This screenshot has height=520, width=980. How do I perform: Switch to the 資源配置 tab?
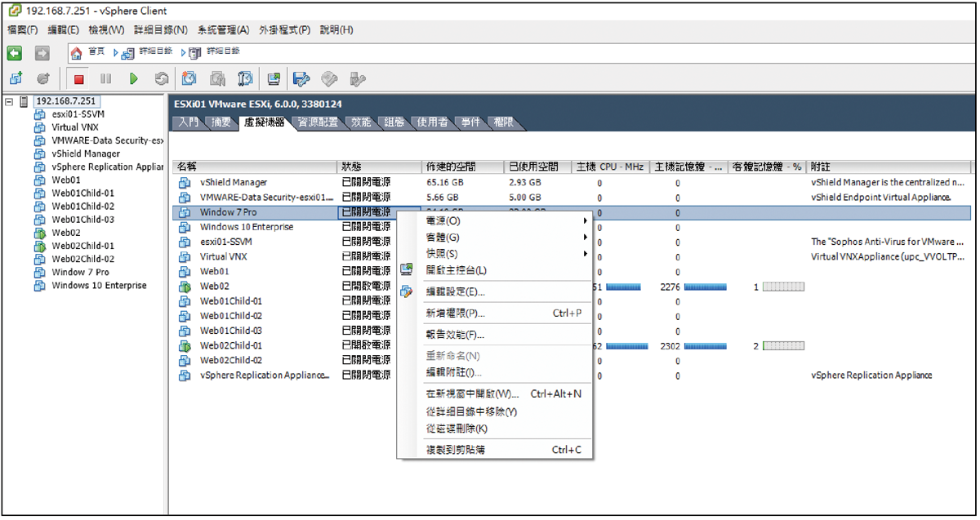click(317, 122)
